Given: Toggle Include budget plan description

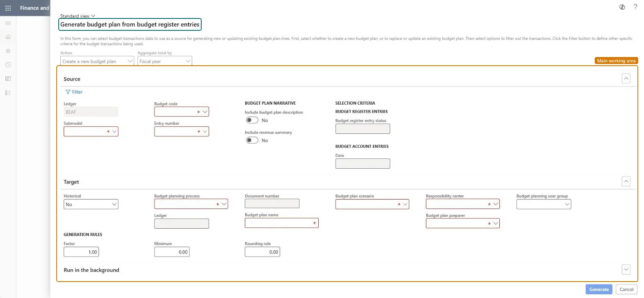Looking at the screenshot, I should coord(252,120).
